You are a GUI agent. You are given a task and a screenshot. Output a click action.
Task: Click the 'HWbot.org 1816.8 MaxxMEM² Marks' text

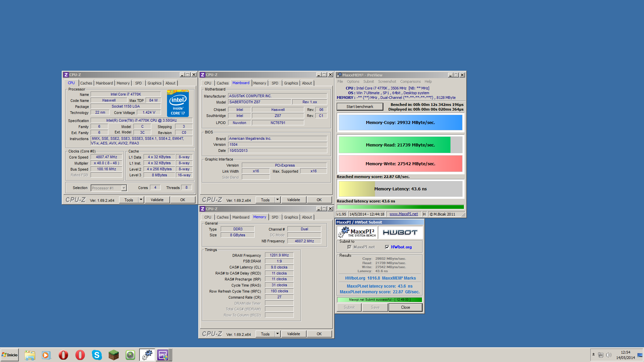click(x=380, y=278)
